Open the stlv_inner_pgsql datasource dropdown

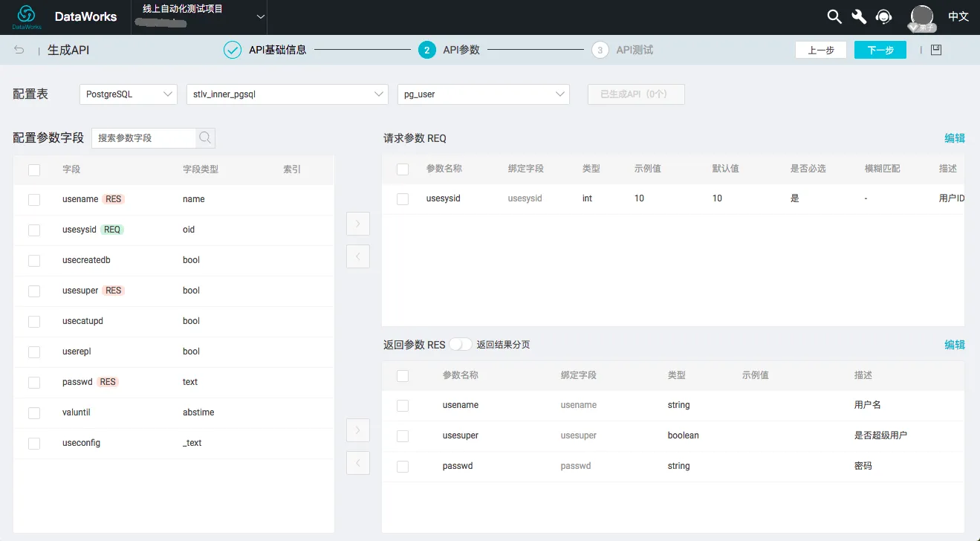[288, 94]
